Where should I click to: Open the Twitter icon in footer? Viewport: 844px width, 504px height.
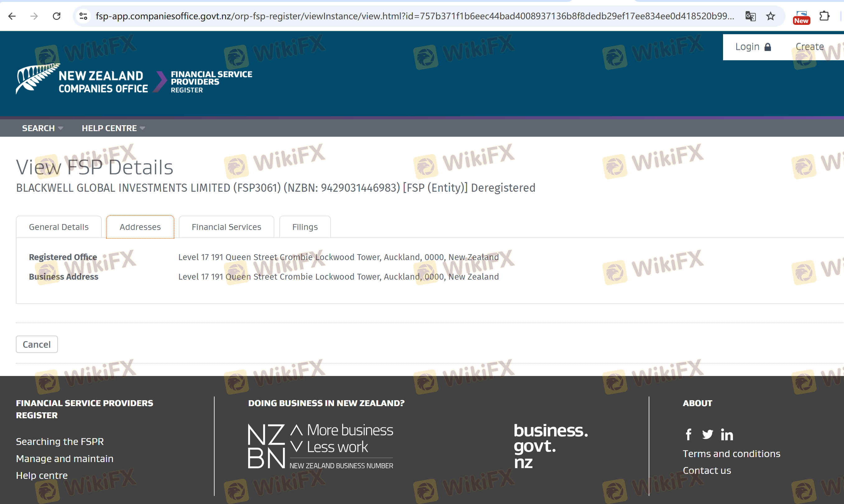(x=708, y=434)
